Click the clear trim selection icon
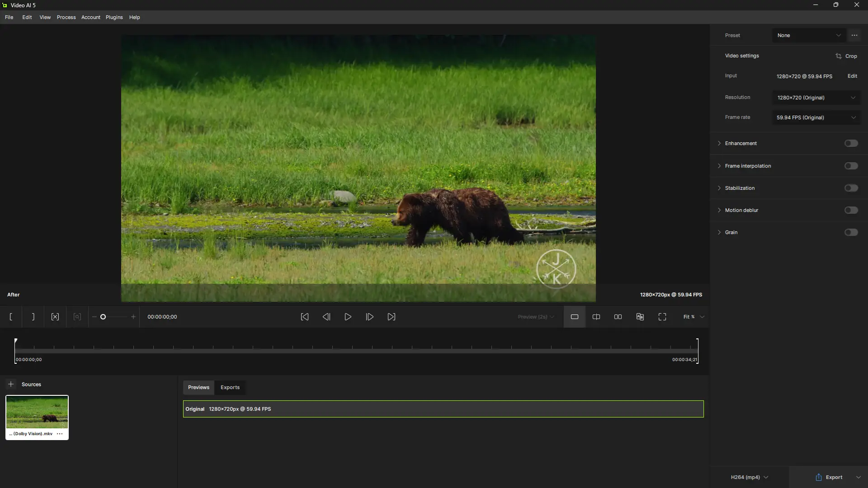 pos(55,317)
